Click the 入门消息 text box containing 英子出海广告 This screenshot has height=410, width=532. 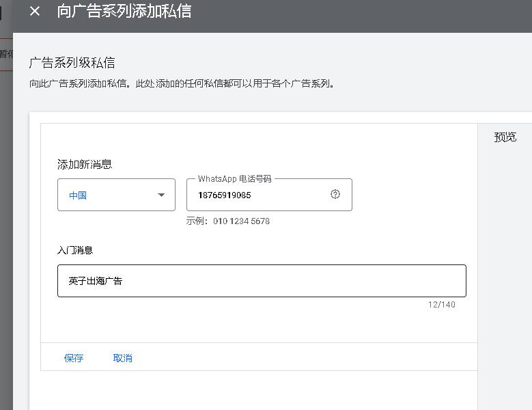(x=261, y=281)
